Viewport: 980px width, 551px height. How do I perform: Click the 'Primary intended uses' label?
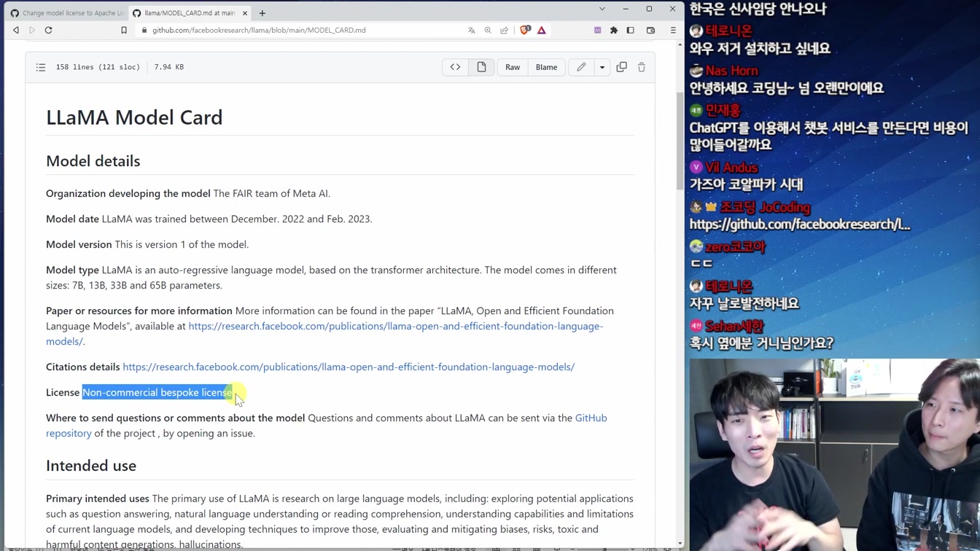[98, 499]
